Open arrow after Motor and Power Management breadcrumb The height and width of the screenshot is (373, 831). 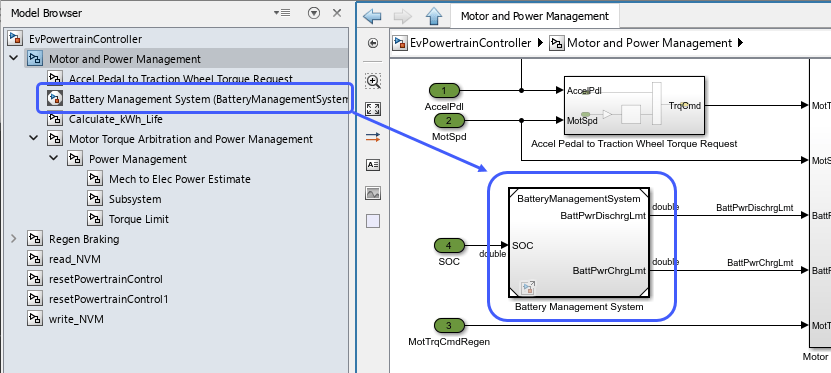tap(740, 43)
